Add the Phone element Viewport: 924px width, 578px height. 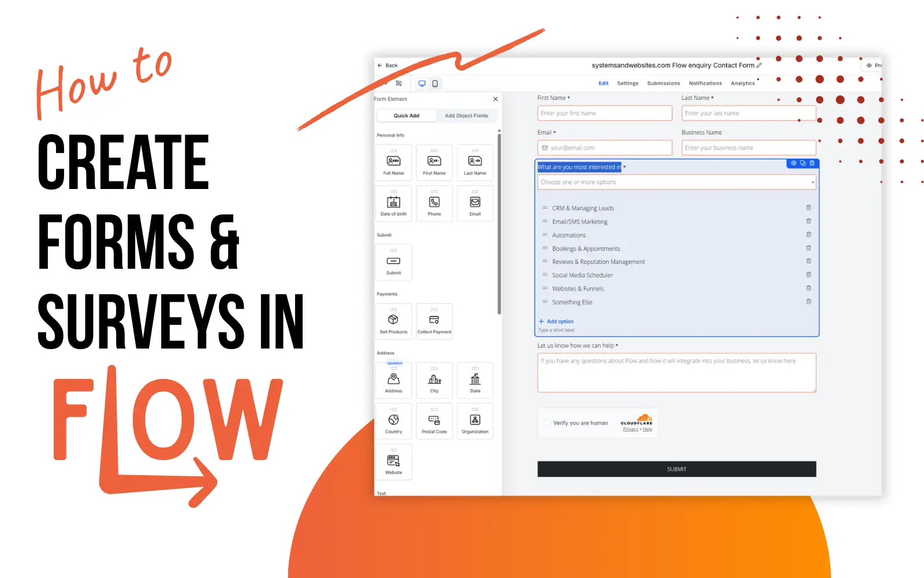coord(434,203)
